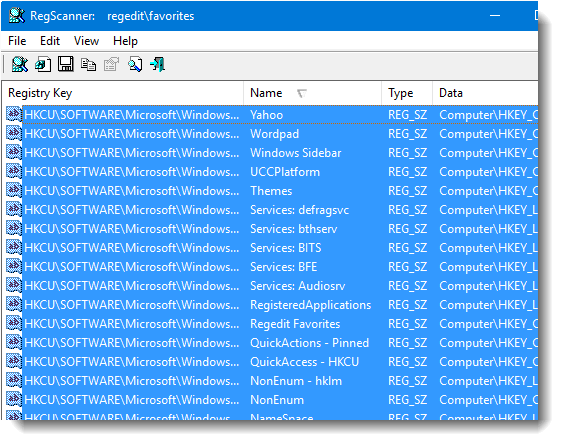Image resolution: width=563 pixels, height=445 pixels.
Task: Click the icon beside the Themes row
Action: point(14,191)
